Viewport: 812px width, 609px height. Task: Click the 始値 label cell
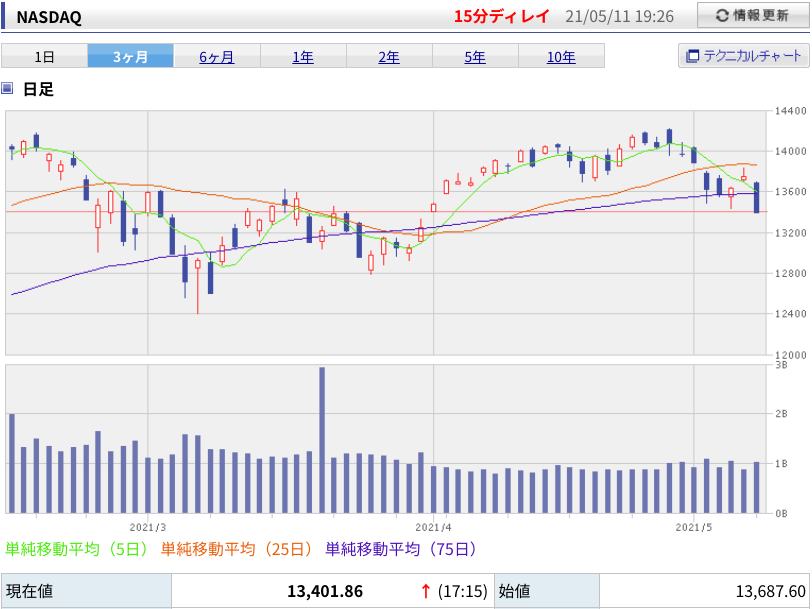click(547, 591)
